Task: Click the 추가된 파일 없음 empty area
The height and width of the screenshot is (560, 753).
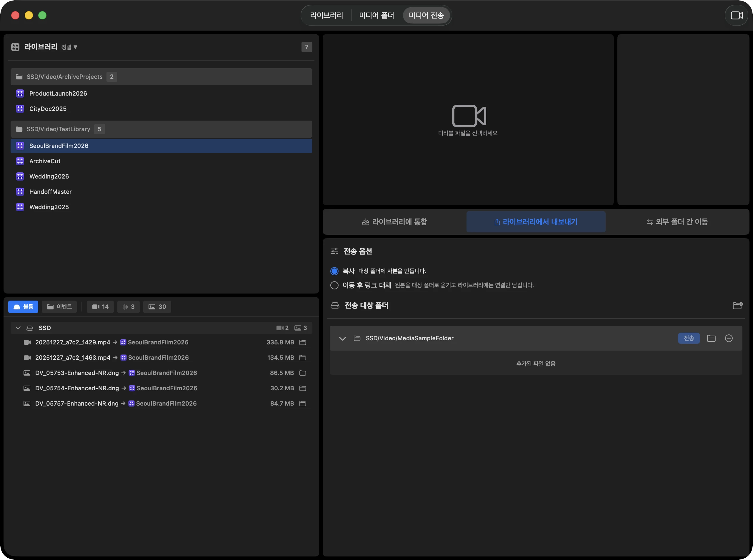Action: 536,364
